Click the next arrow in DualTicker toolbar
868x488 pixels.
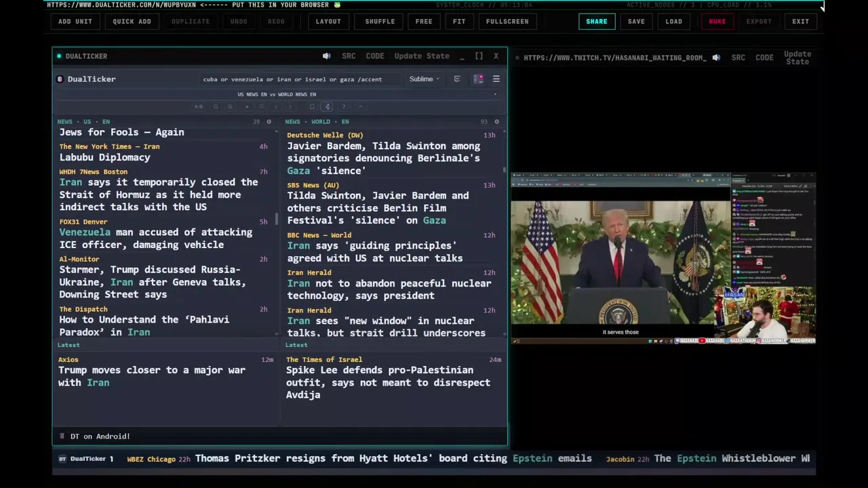click(290, 106)
